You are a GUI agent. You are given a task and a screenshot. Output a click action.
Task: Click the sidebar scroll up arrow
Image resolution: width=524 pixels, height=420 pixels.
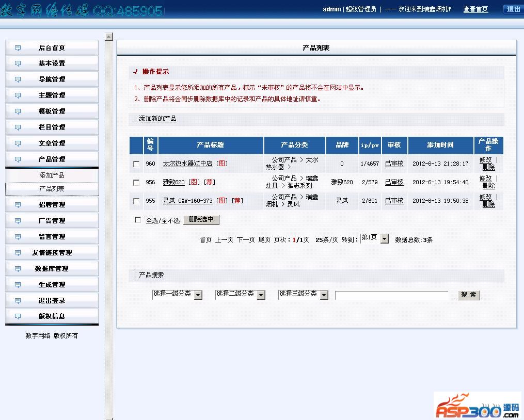[109, 37]
